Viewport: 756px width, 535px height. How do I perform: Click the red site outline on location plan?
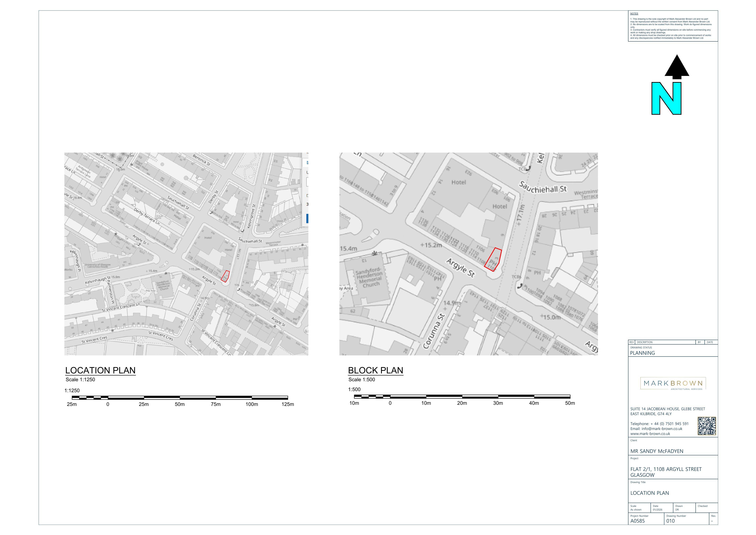point(225,276)
